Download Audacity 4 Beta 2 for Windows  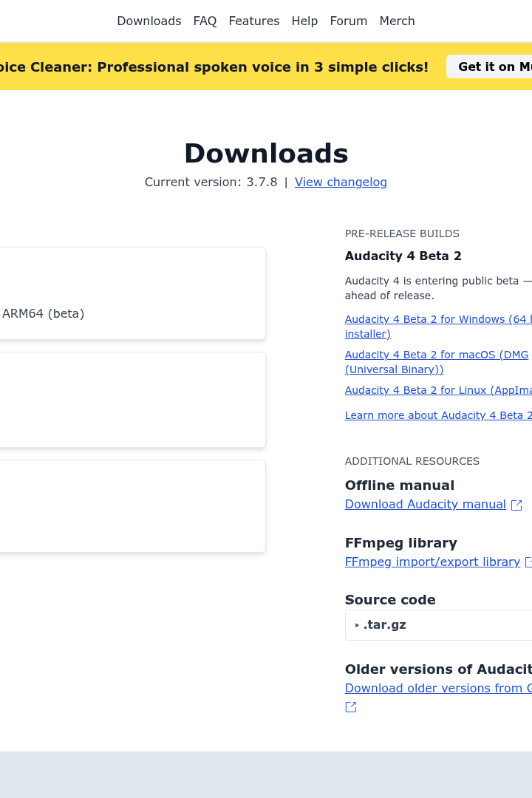pyautogui.click(x=438, y=327)
